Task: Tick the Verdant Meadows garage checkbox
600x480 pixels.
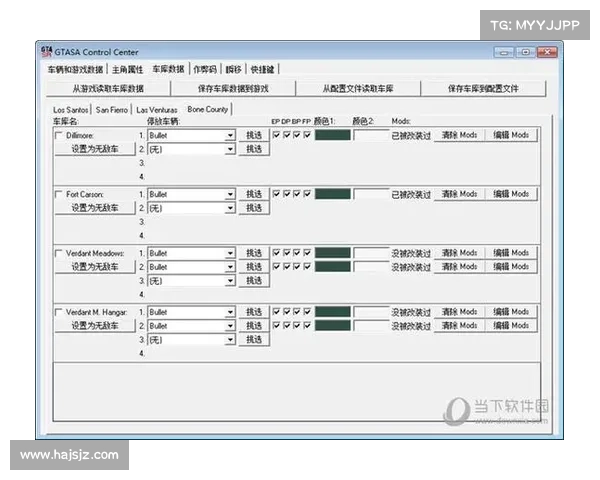Action: click(x=59, y=253)
